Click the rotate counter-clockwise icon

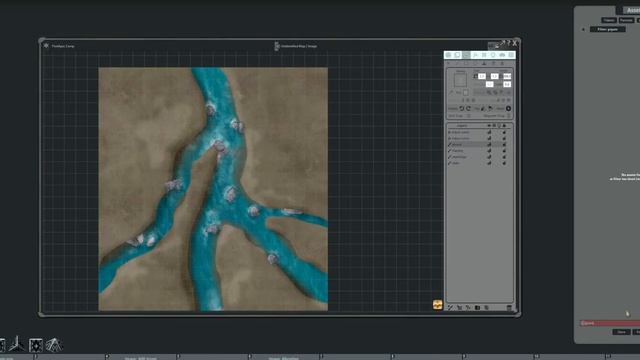462,109
